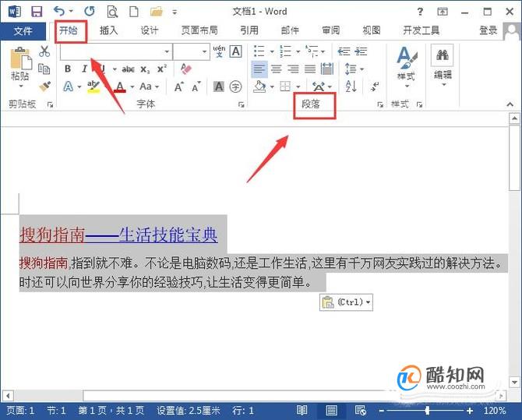This screenshot has height=420, width=522.
Task: Open Word Help with the question mark
Action: pos(420,12)
